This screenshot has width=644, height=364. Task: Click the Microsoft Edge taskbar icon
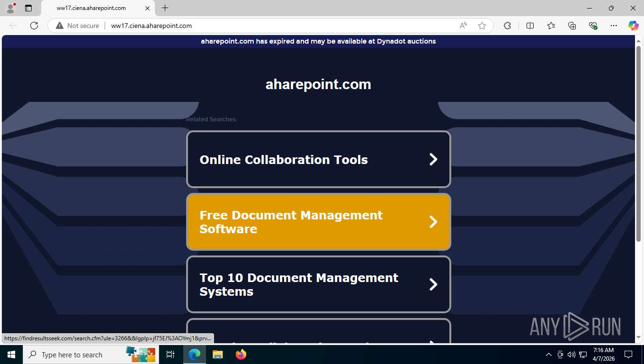pos(195,355)
